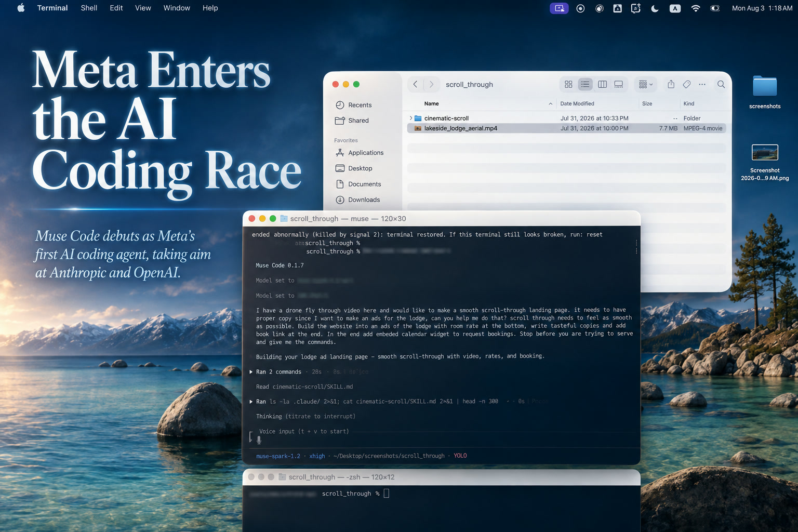
Task: Click the 'muse-spark-1.2' model label
Action: pos(278,456)
